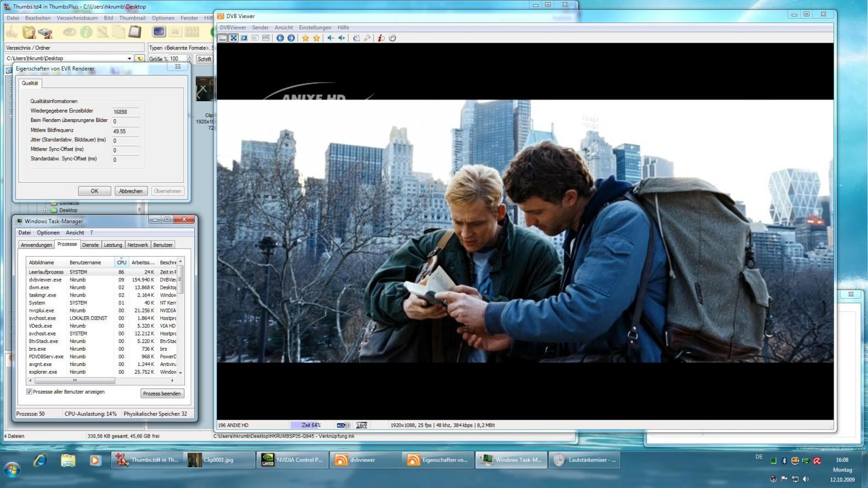Click the speaker volume tray icon
The width and height of the screenshot is (868, 488).
(x=806, y=479)
